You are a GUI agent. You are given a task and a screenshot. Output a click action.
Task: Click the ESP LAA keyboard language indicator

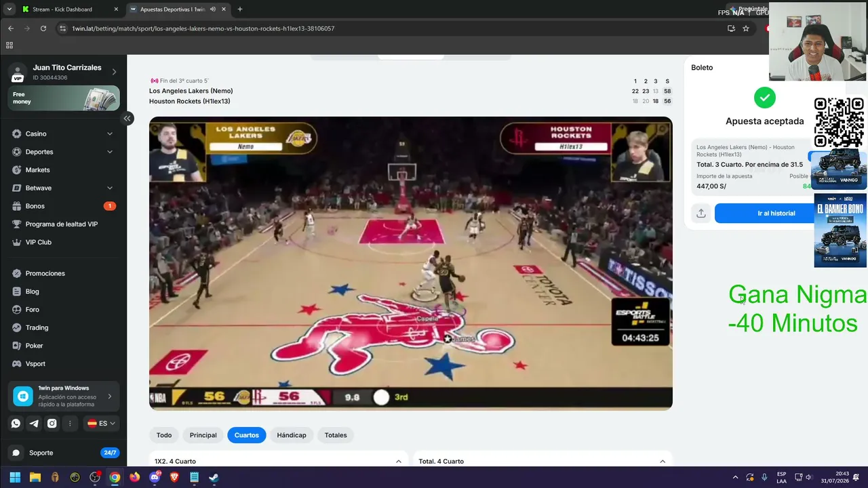782,477
